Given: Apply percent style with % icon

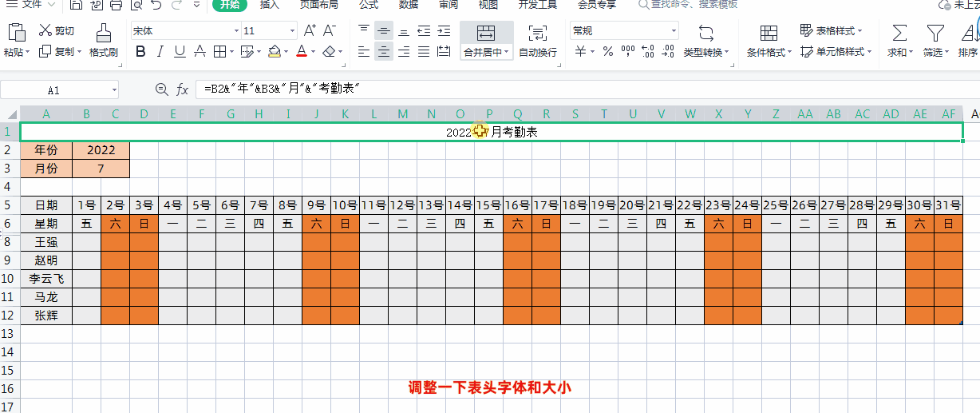Looking at the screenshot, I should click(x=608, y=52).
